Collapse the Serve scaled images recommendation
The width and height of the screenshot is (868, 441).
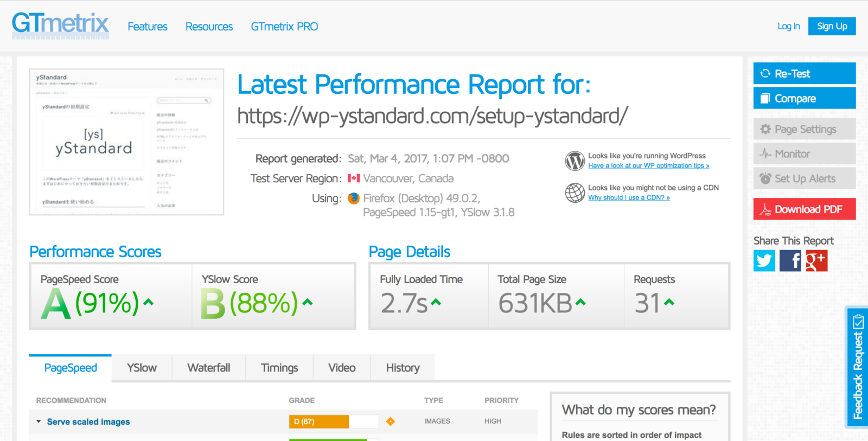39,421
